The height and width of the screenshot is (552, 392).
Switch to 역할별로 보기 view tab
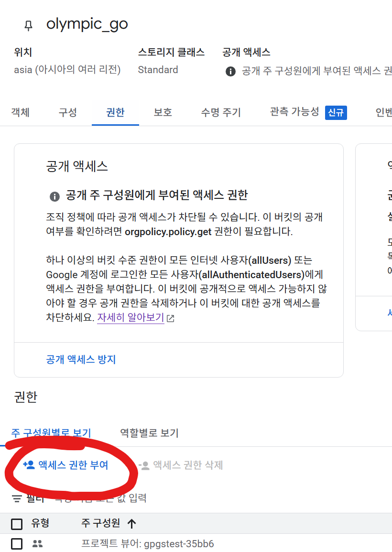coord(149,433)
